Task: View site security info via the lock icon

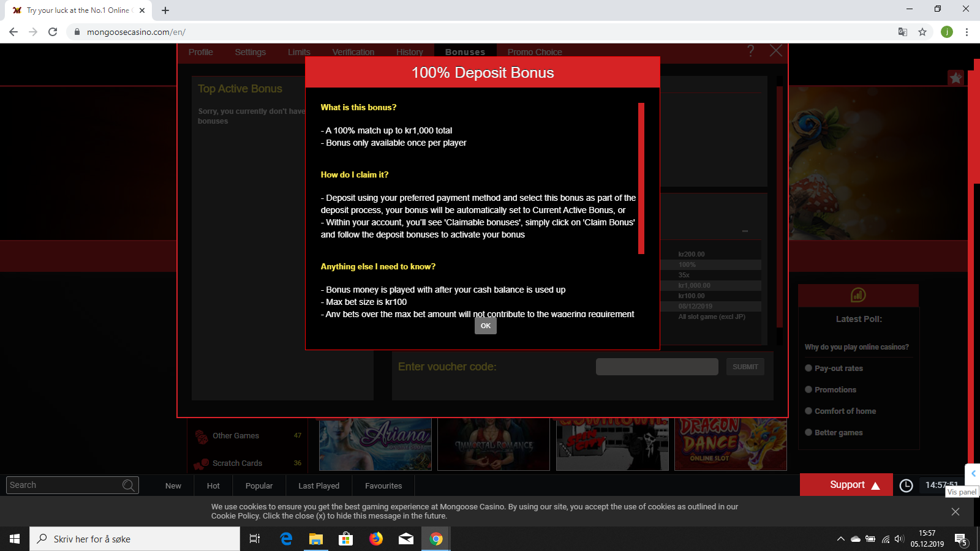Action: pos(77,32)
